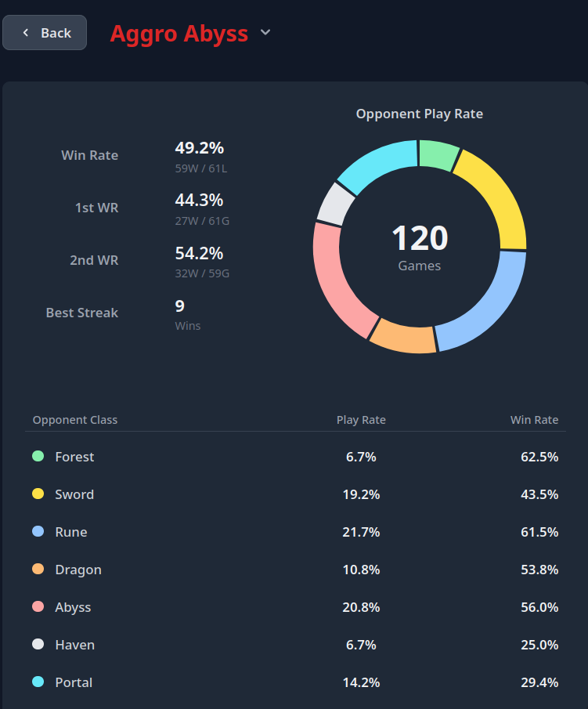This screenshot has height=709, width=588.
Task: Click the left chevron in Back button
Action: click(26, 33)
